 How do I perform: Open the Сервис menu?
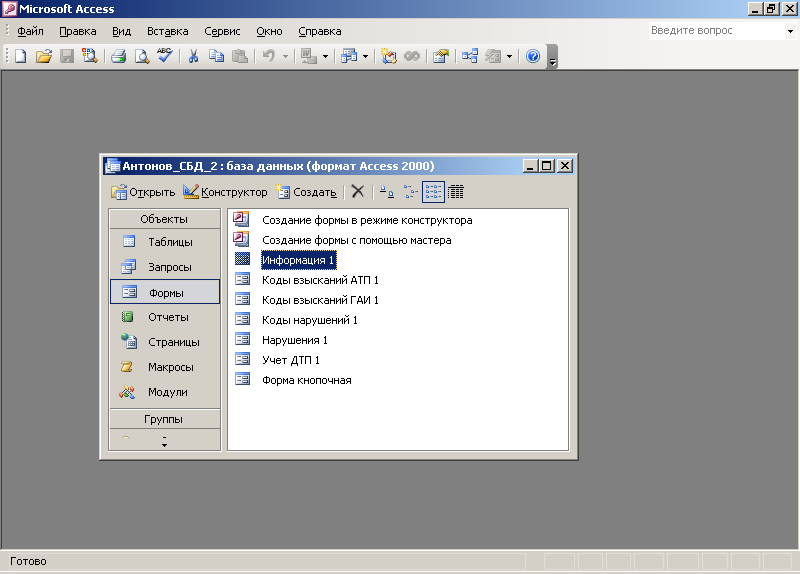pyautogui.click(x=222, y=31)
